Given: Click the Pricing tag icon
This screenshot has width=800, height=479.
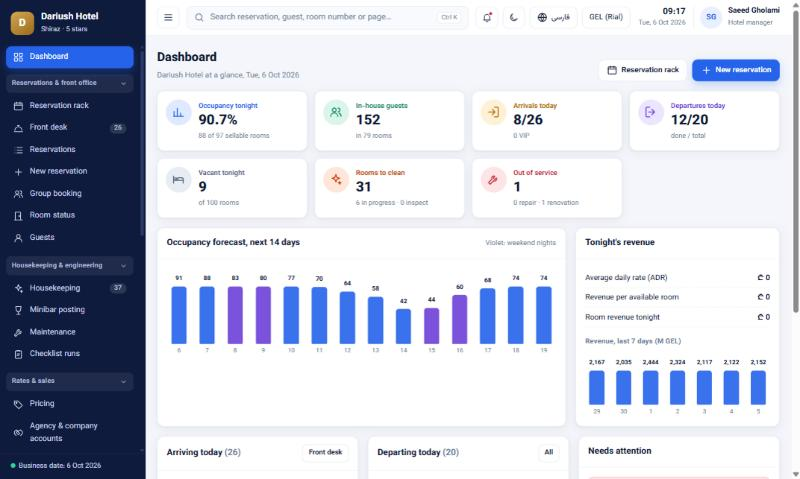Looking at the screenshot, I should (18, 404).
